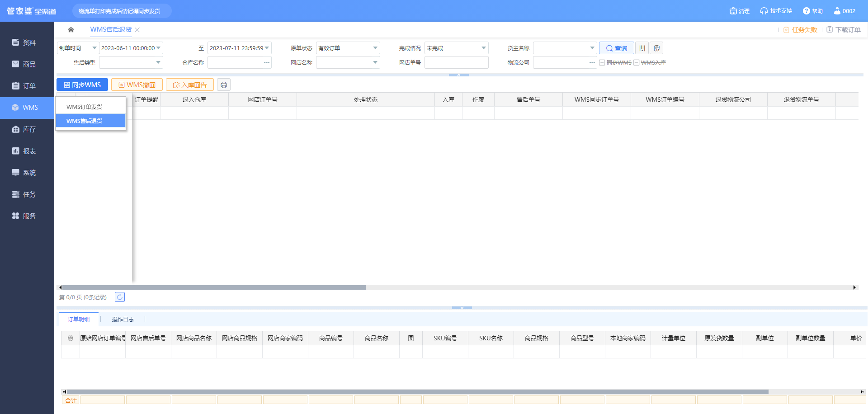868x414 pixels.
Task: Click the 入库回告 button
Action: pyautogui.click(x=190, y=85)
